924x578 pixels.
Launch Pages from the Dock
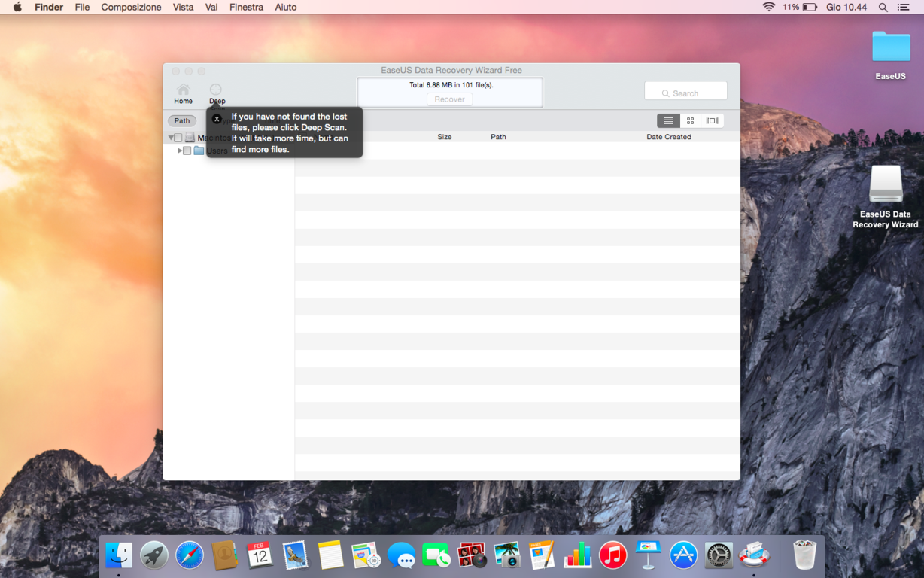click(x=543, y=555)
